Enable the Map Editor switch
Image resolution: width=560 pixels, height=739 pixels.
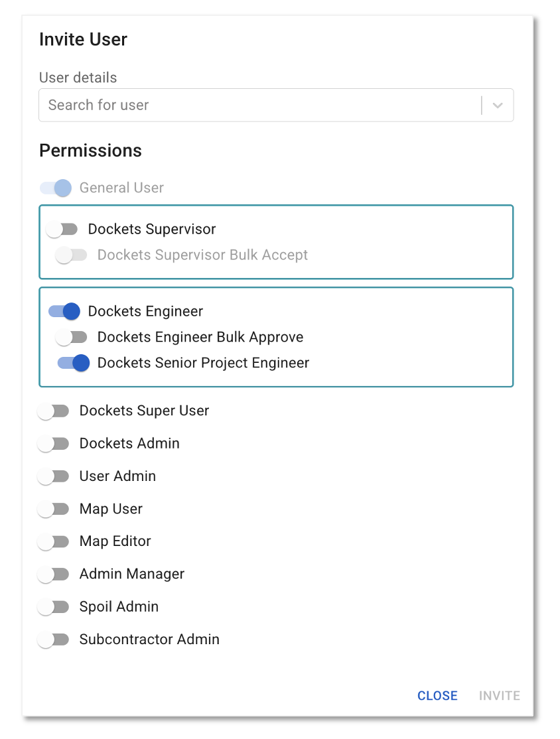click(x=53, y=541)
